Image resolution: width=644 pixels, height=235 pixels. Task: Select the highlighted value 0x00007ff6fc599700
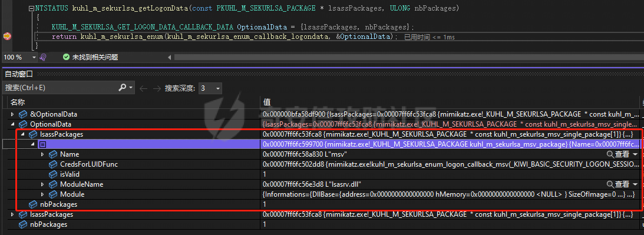coord(293,144)
